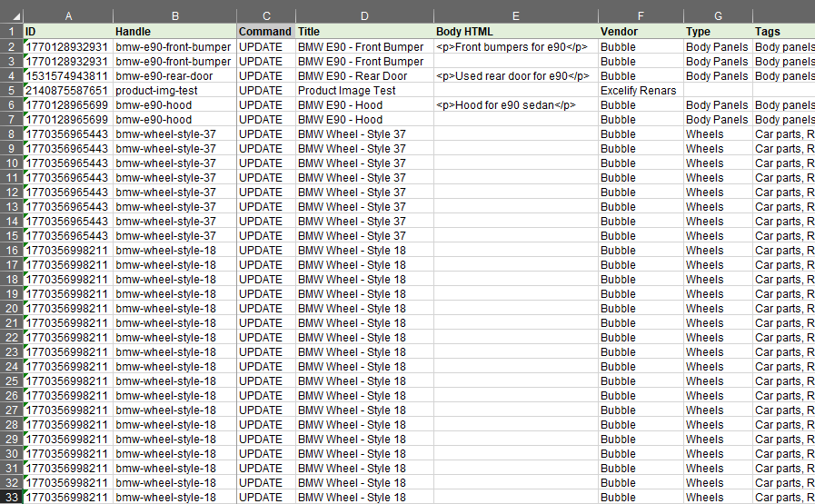Viewport: 815px width, 504px height.
Task: Click the bmw-e90-rear-door handle cell
Action: coord(174,76)
